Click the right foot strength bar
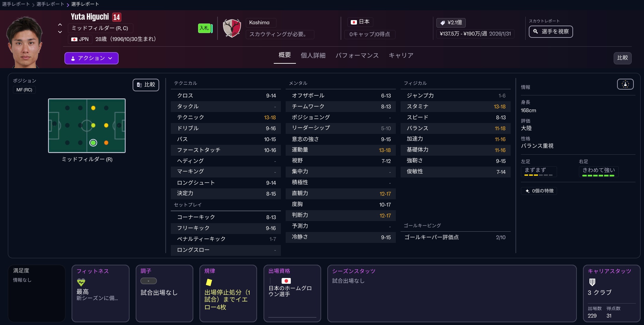Image resolution: width=644 pixels, height=325 pixels. coord(598,175)
